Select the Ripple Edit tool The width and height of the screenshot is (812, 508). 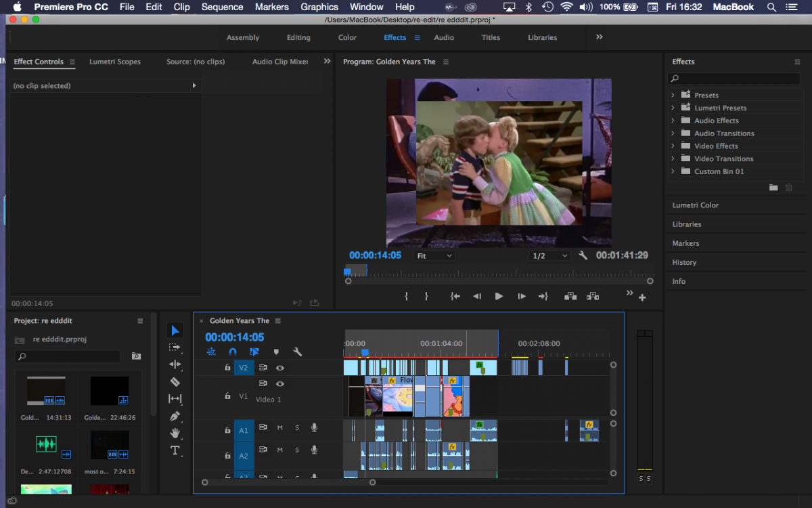click(175, 364)
